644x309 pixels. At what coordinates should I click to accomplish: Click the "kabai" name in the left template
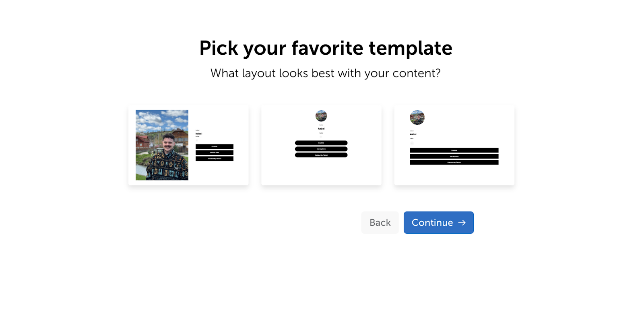[x=199, y=134]
